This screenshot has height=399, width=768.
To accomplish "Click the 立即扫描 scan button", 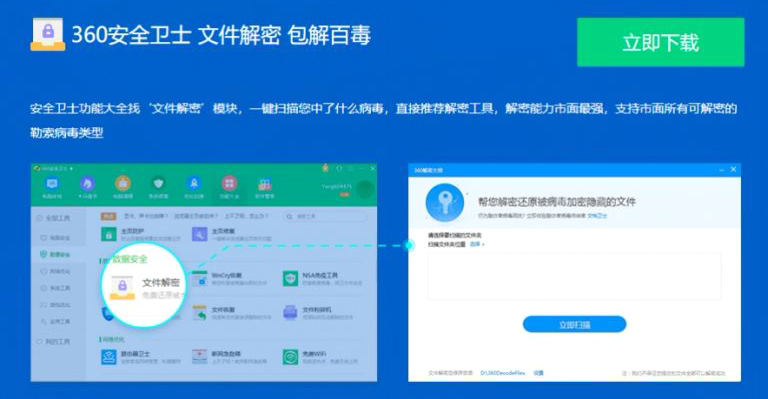I will coord(575,325).
